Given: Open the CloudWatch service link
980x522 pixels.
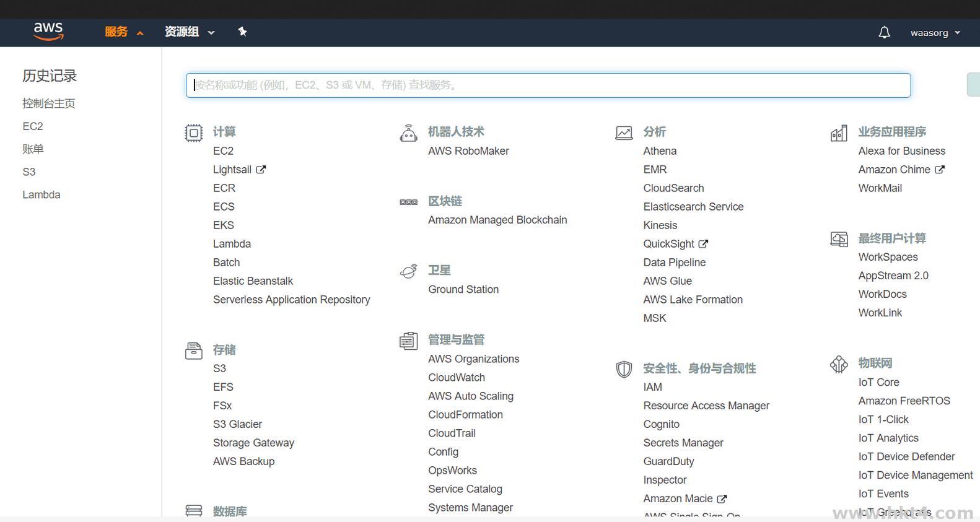Looking at the screenshot, I should click(x=457, y=378).
